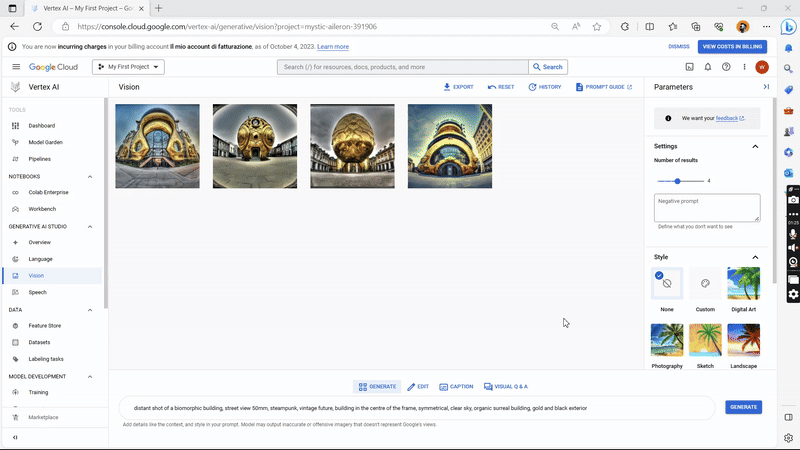Image resolution: width=800 pixels, height=450 pixels.
Task: Open prompt History
Action: pos(545,87)
